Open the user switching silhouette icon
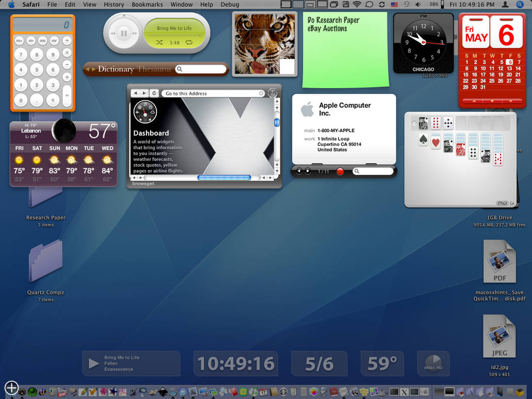The width and height of the screenshot is (532, 399). click(x=506, y=5)
